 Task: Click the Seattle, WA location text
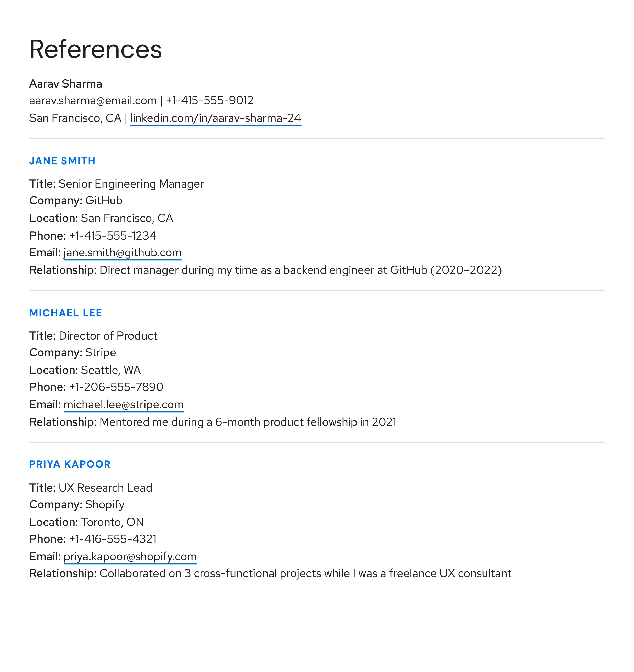pos(110,370)
